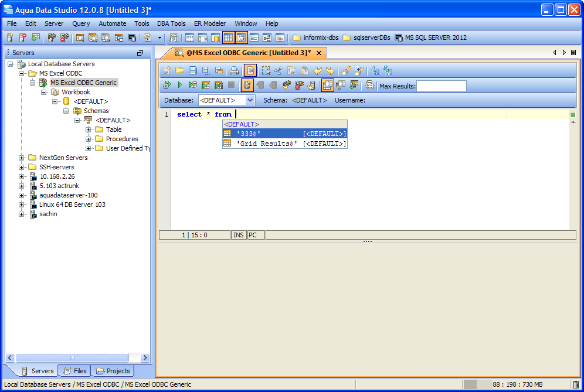584x392 pixels.
Task: Click the Connect Server plug icon
Action: 52,38
